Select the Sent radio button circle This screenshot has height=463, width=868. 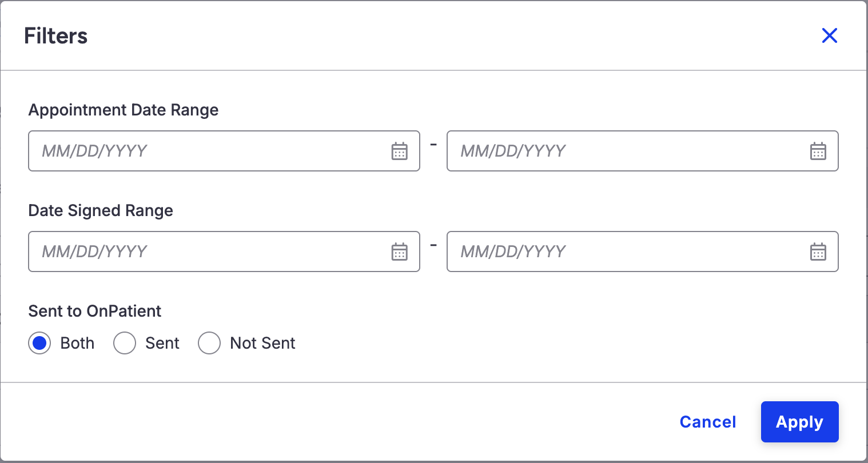click(x=125, y=344)
